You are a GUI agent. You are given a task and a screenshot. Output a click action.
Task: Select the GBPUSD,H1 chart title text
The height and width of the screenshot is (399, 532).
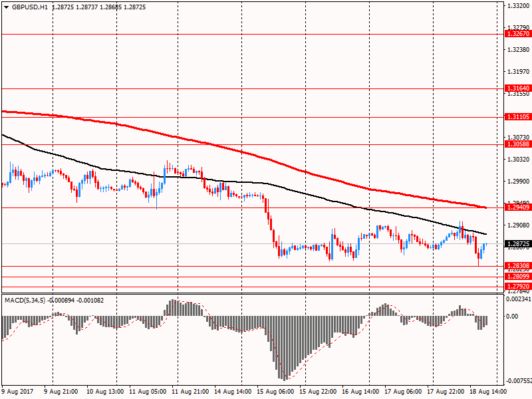(30, 7)
